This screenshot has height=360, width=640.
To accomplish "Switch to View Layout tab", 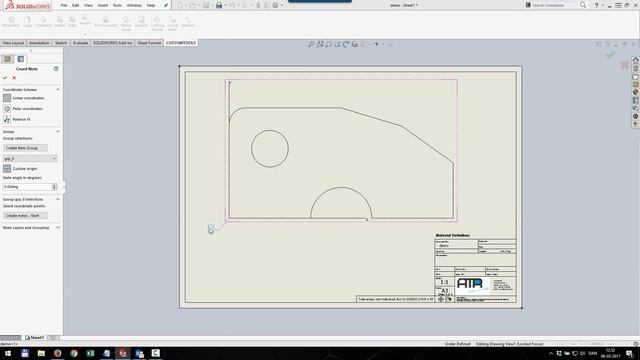I will (13, 43).
